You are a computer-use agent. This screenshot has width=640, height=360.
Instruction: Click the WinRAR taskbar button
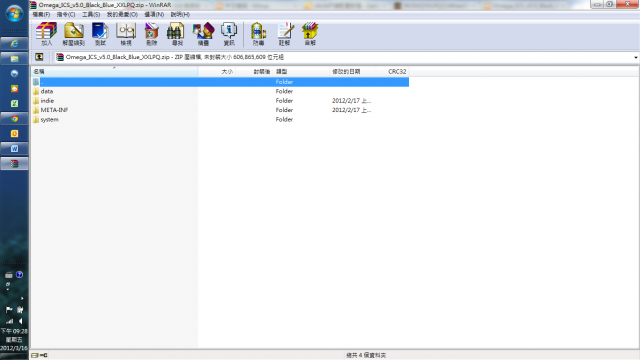(x=14, y=164)
